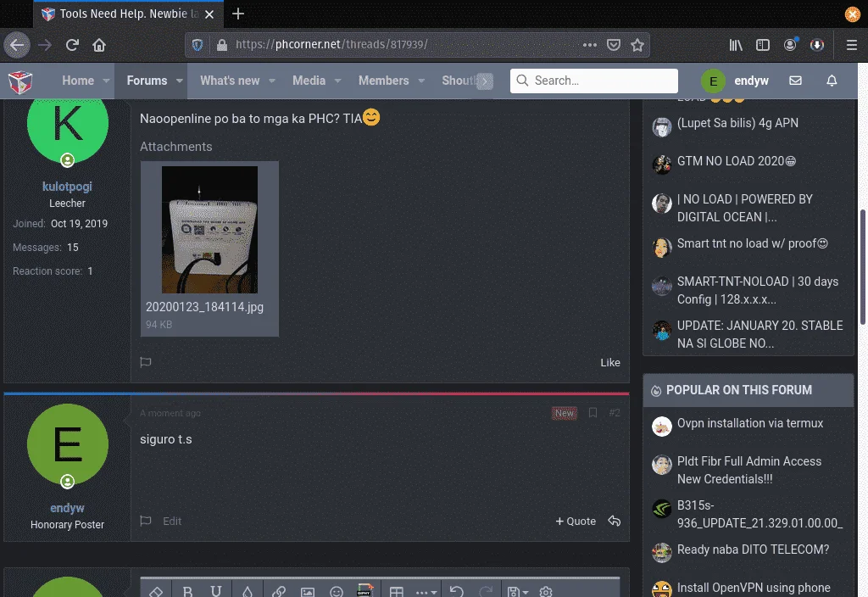Open text color droplet tool
The width and height of the screenshot is (868, 597).
click(x=248, y=591)
